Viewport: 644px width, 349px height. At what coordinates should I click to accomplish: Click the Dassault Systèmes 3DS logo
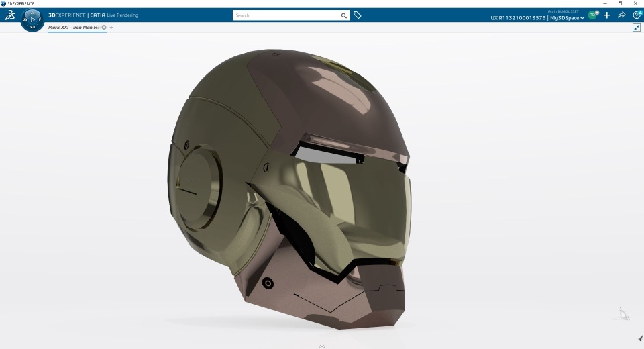(10, 15)
